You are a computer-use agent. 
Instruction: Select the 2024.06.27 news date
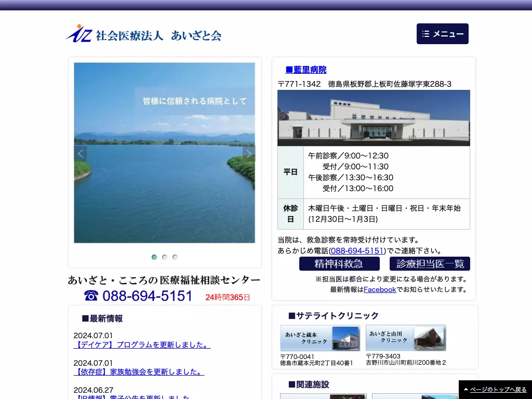[x=94, y=390]
